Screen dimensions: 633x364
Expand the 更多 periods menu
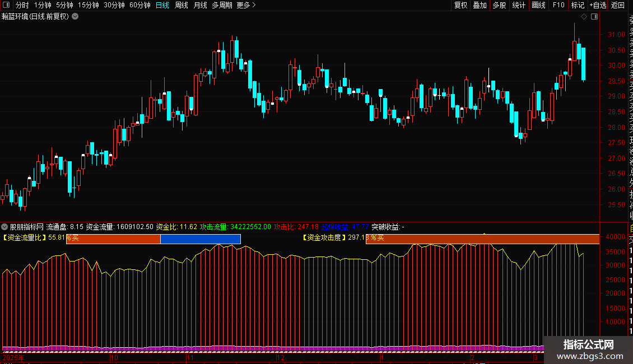click(x=246, y=5)
